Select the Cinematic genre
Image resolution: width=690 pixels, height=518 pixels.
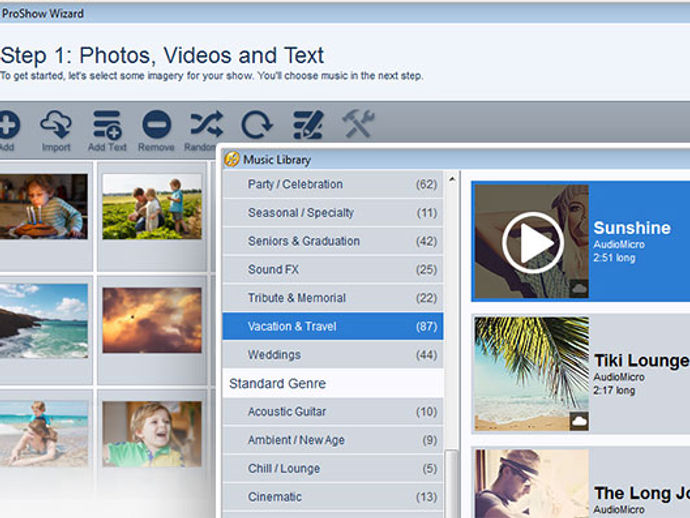click(333, 497)
